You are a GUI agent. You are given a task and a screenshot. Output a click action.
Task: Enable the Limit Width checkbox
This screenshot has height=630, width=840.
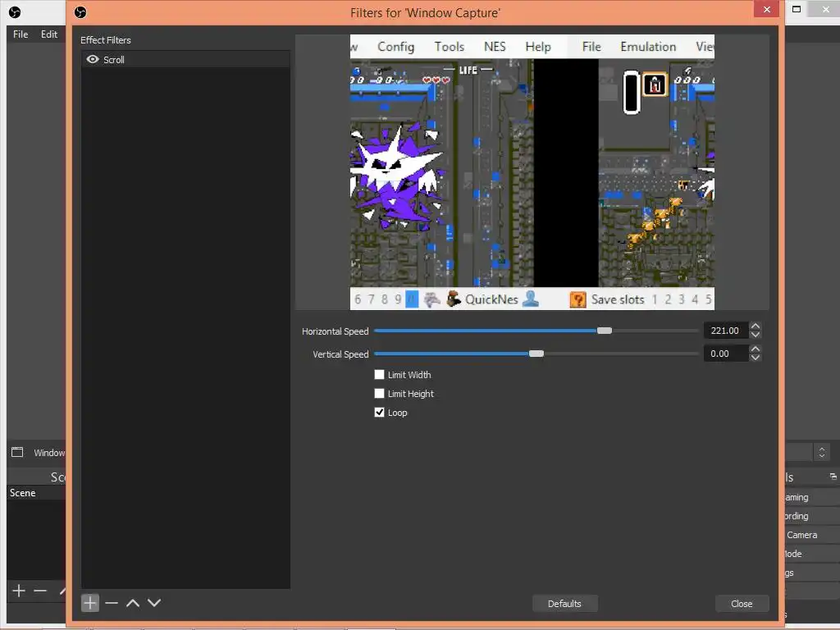tap(379, 374)
